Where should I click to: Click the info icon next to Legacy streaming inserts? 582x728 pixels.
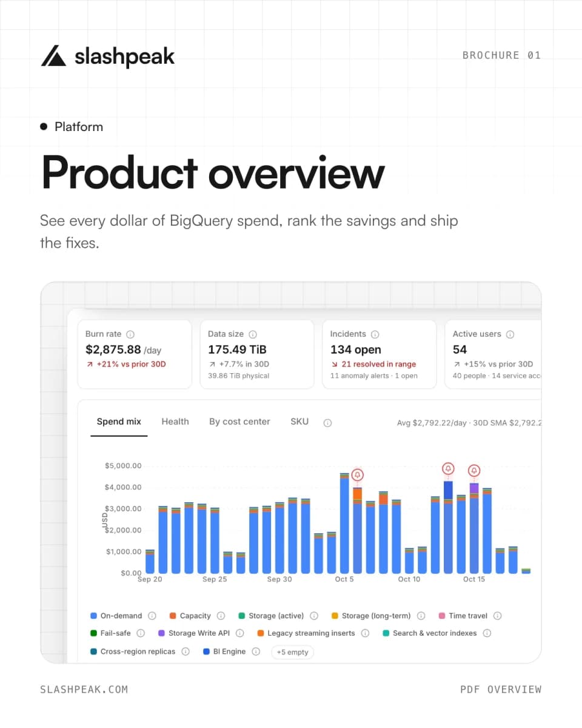pos(366,633)
